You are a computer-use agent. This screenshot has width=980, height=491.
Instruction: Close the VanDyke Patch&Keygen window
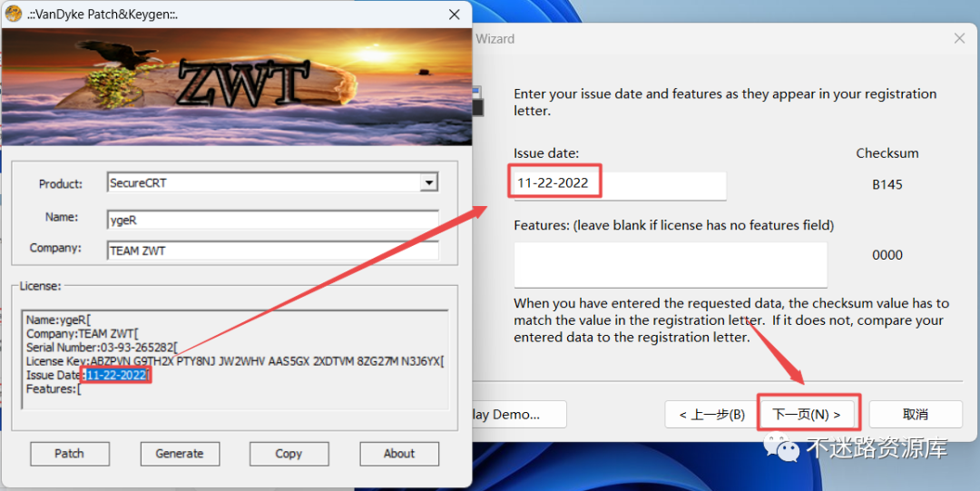tap(455, 15)
